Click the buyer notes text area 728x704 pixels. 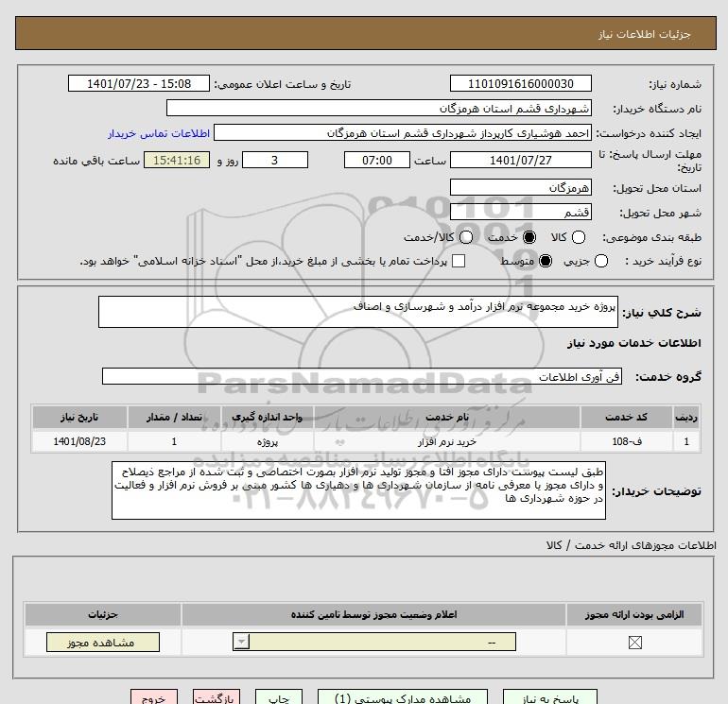coord(358,490)
